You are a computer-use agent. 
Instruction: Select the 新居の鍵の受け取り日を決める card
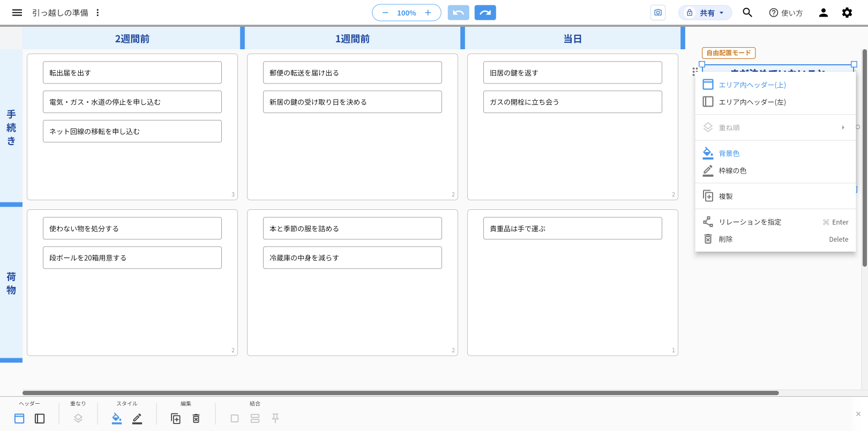[x=353, y=102]
